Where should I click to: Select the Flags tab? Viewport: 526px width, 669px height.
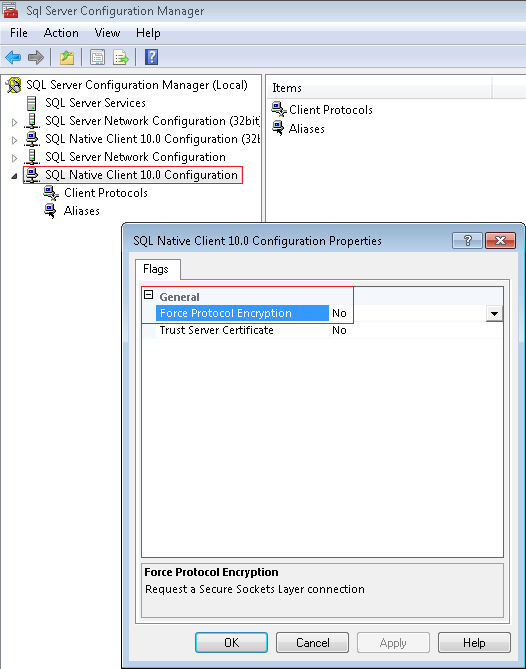156,269
